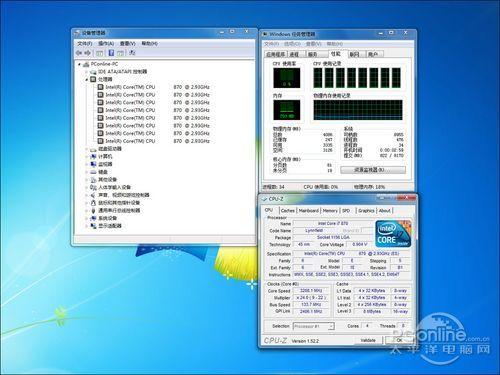Click the Device Manager title bar icon
Viewport: 500px width, 375px height.
[77, 33]
